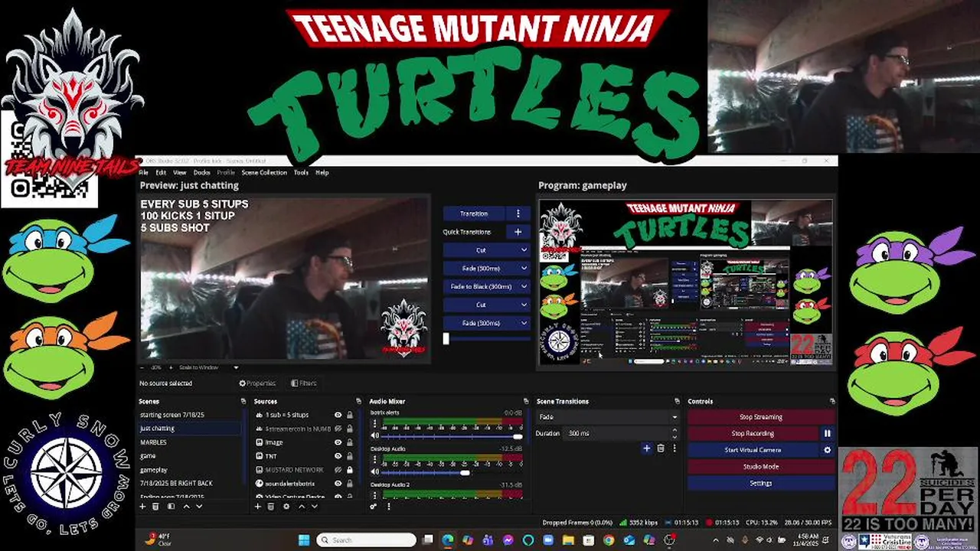Toggle Studio Mode button
Image resolution: width=980 pixels, height=551 pixels.
(761, 466)
